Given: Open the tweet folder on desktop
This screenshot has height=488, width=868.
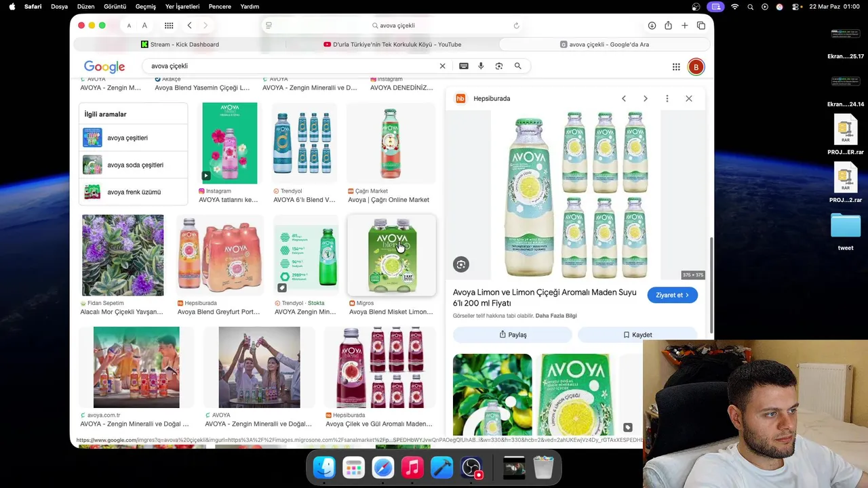Looking at the screenshot, I should click(x=846, y=232).
